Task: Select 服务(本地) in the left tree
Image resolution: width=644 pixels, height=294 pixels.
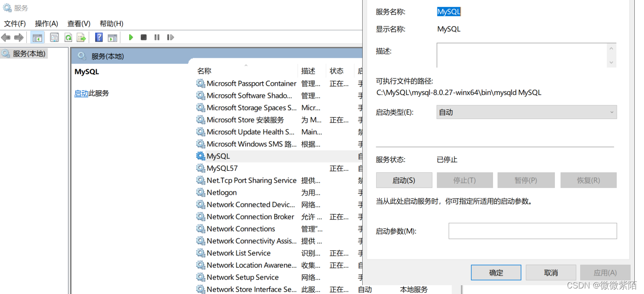Action: point(24,54)
